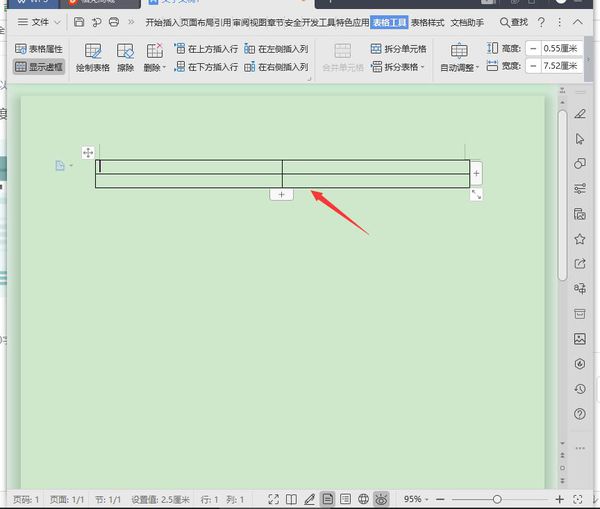The width and height of the screenshot is (600, 509).
Task: Insert column to the left (在左侧插入列)
Action: pos(276,49)
